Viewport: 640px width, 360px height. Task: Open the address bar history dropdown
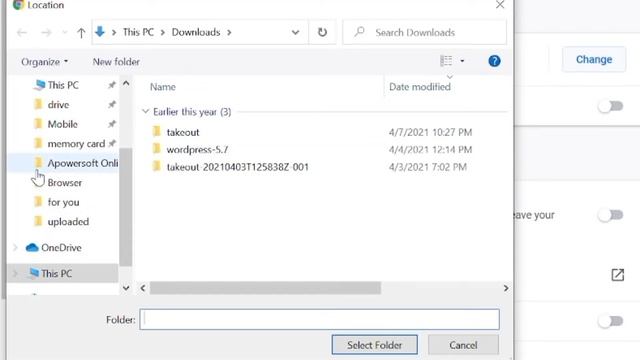pyautogui.click(x=295, y=32)
